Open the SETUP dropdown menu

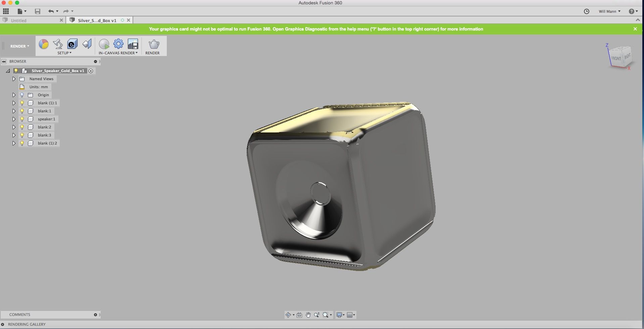65,53
